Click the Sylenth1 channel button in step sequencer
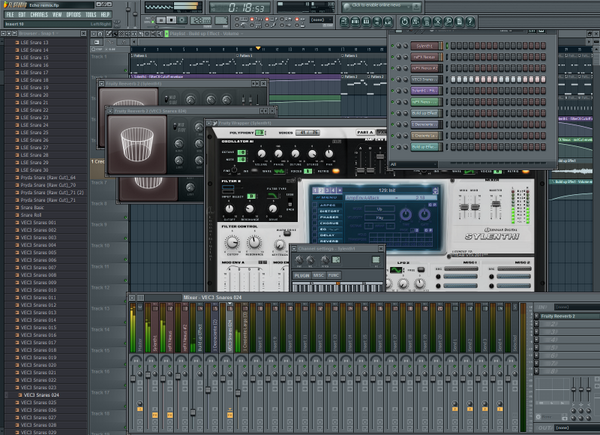The height and width of the screenshot is (435, 600). (426, 46)
